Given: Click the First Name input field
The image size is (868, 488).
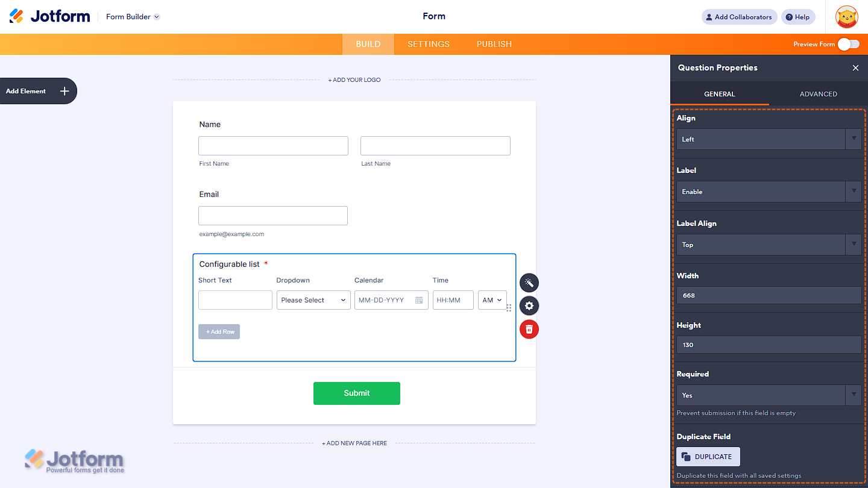Looking at the screenshot, I should [x=274, y=146].
